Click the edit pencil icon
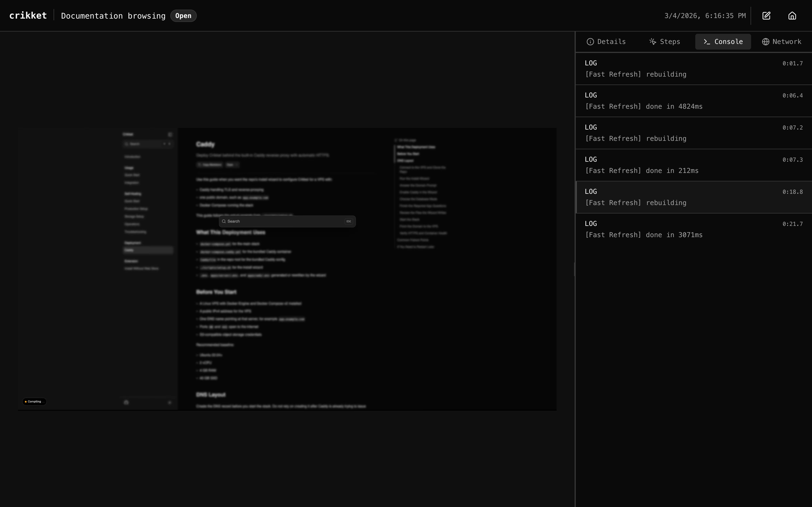The width and height of the screenshot is (812, 507). click(766, 16)
